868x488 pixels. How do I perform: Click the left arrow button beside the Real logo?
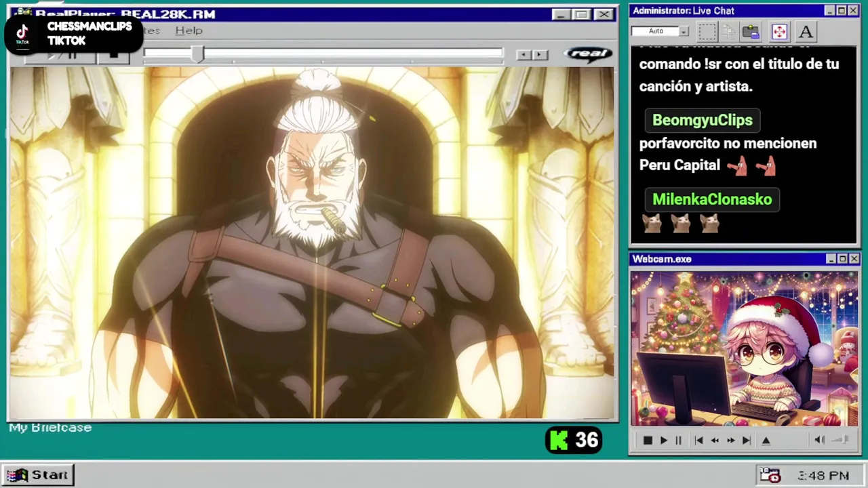(x=524, y=54)
